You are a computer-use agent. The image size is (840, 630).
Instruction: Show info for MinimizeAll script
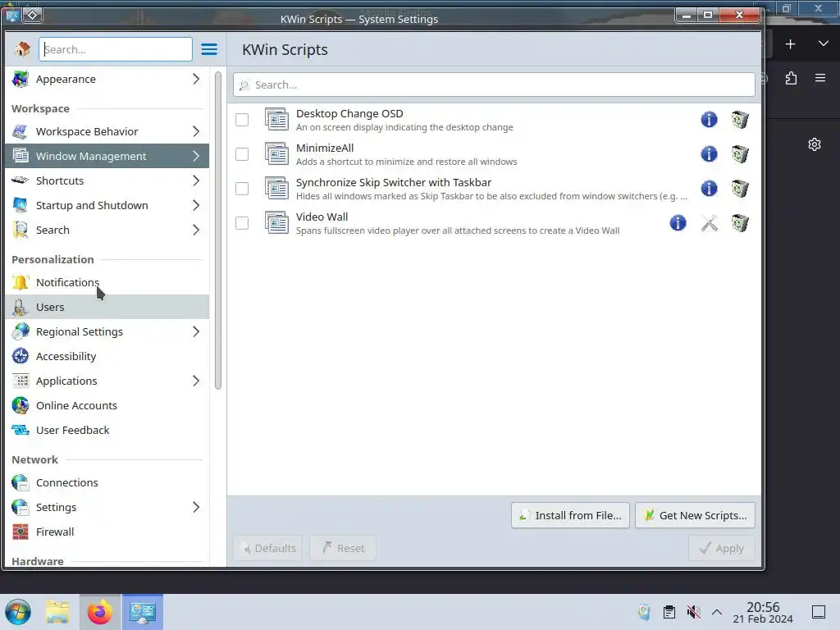(x=709, y=154)
